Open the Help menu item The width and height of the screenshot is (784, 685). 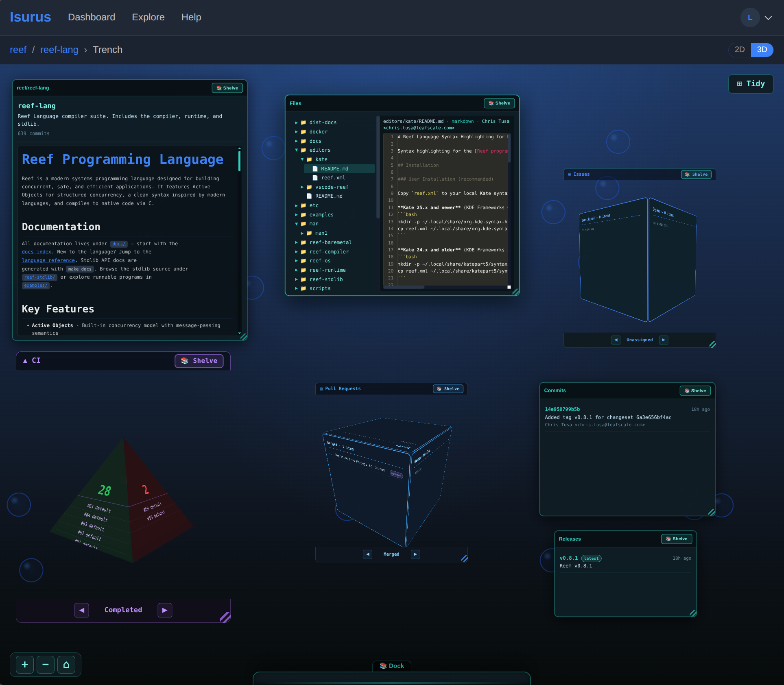pyautogui.click(x=191, y=17)
